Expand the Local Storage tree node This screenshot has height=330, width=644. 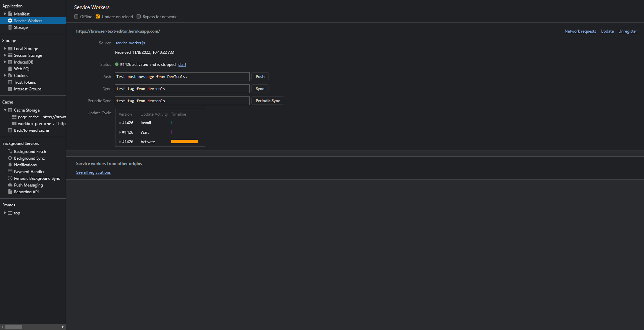point(4,48)
